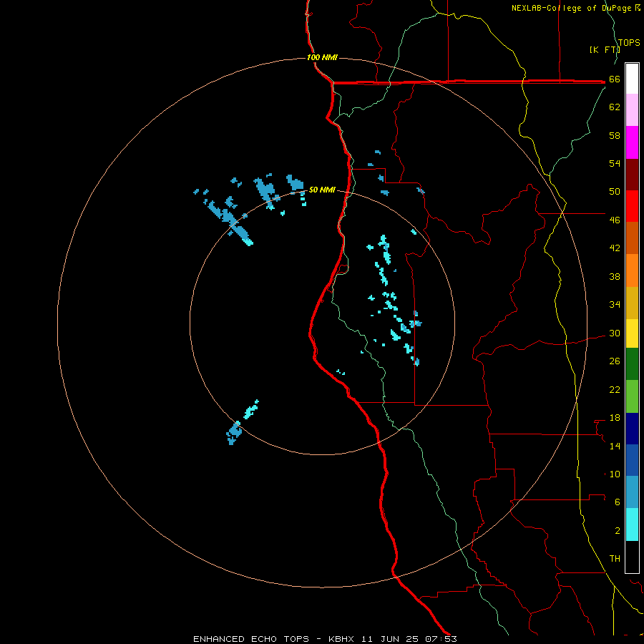The image size is (644, 644).
Task: Click the (K FT) units label
Action: point(605,49)
